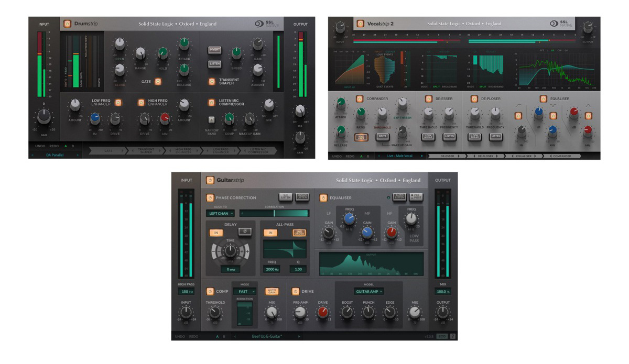The height and width of the screenshot is (364, 629).
Task: Go to previous Guitarstrip preset arrow
Action: (235, 336)
